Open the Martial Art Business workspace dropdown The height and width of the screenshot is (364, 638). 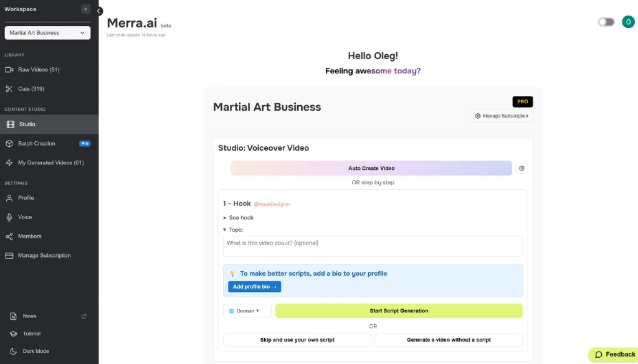47,32
